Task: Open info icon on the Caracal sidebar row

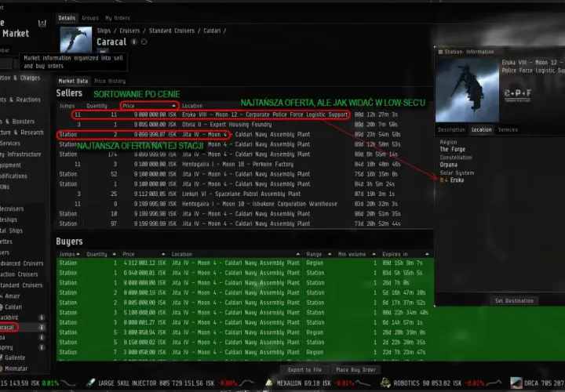Action: pos(42,328)
